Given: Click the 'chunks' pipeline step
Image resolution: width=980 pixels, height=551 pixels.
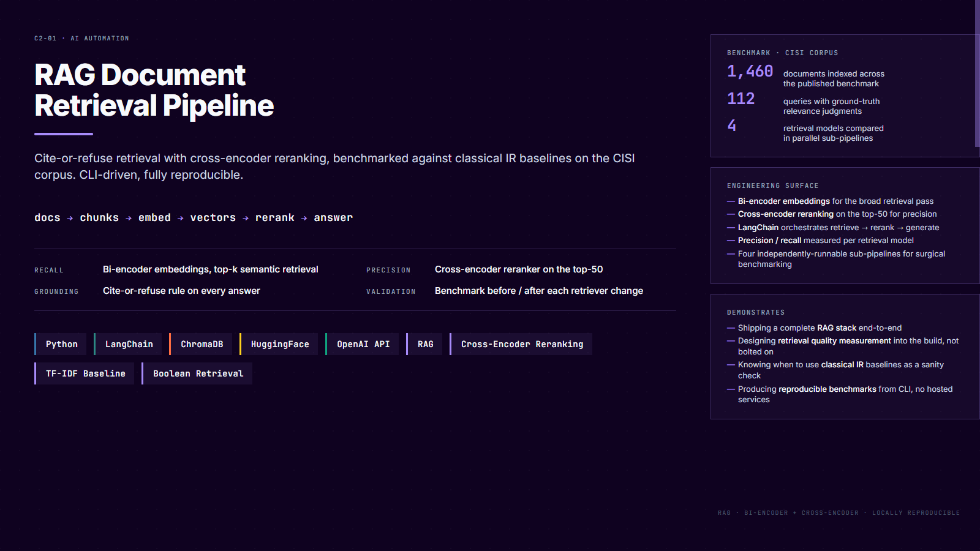Looking at the screenshot, I should click(x=99, y=217).
